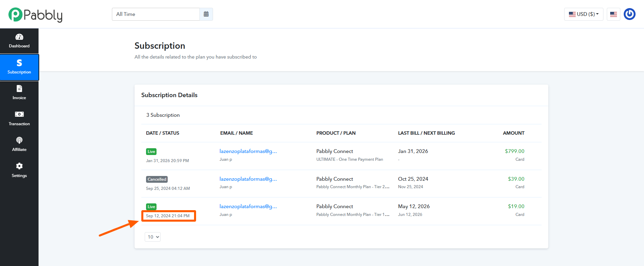The height and width of the screenshot is (266, 644).
Task: Open the Dashboard sidebar icon
Action: [19, 37]
